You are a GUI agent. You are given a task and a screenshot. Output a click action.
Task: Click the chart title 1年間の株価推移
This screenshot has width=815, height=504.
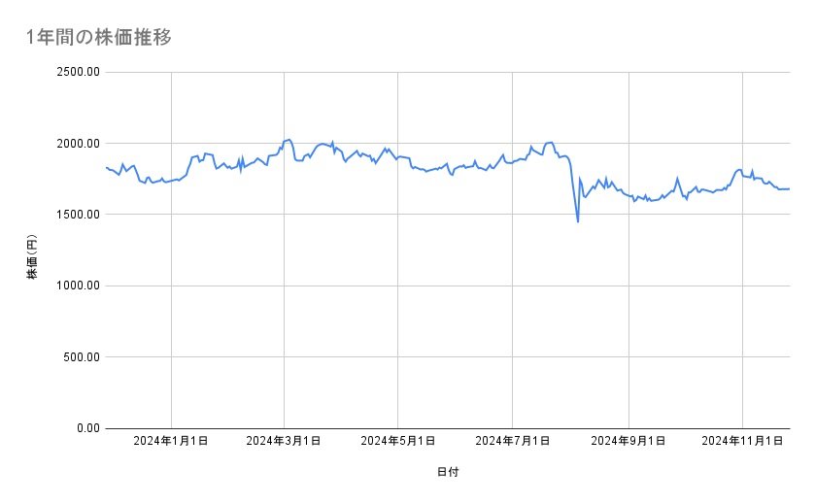[99, 38]
